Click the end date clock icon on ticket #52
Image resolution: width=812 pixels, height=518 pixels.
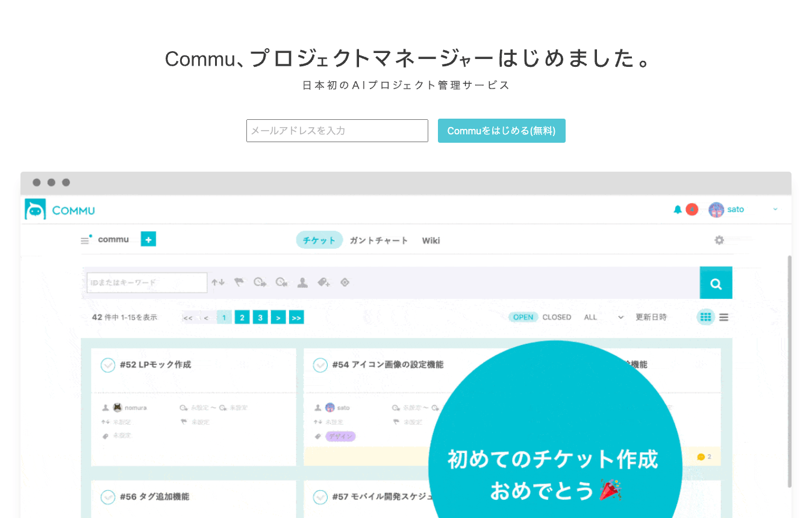coord(223,408)
